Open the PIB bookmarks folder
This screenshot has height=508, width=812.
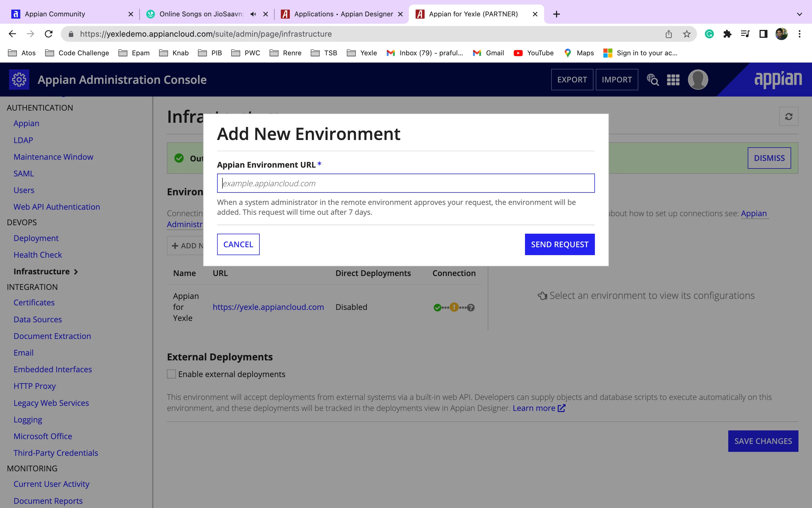(210, 53)
